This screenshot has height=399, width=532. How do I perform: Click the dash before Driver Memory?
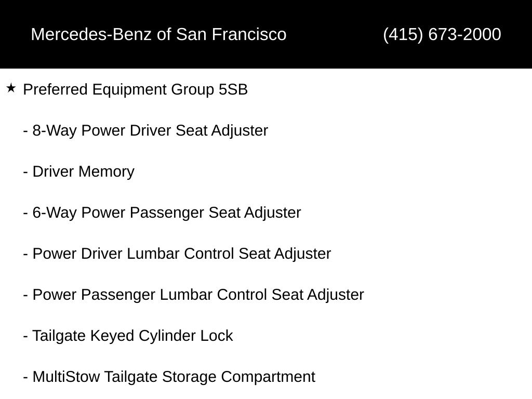25,172
